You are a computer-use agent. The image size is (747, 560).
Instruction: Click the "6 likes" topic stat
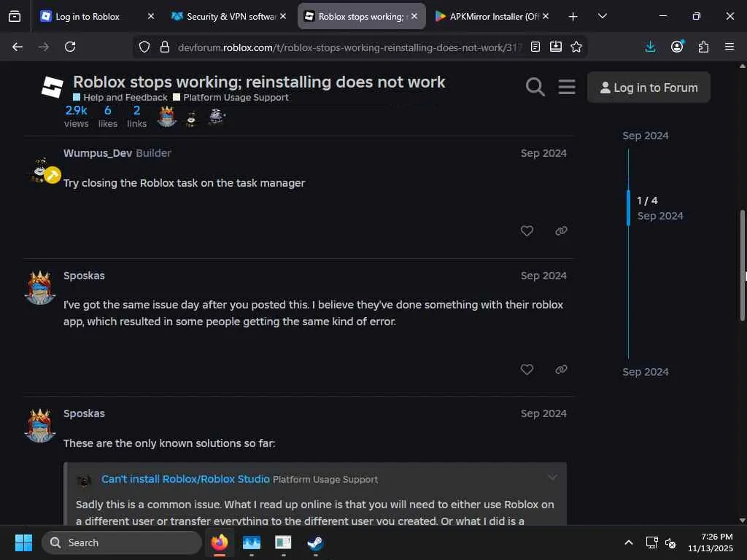108,117
